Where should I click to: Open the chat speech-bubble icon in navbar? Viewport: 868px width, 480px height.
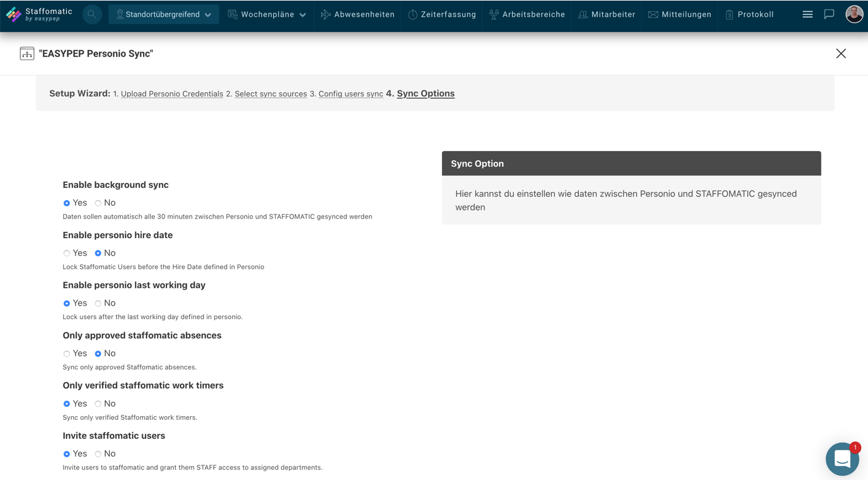(829, 14)
